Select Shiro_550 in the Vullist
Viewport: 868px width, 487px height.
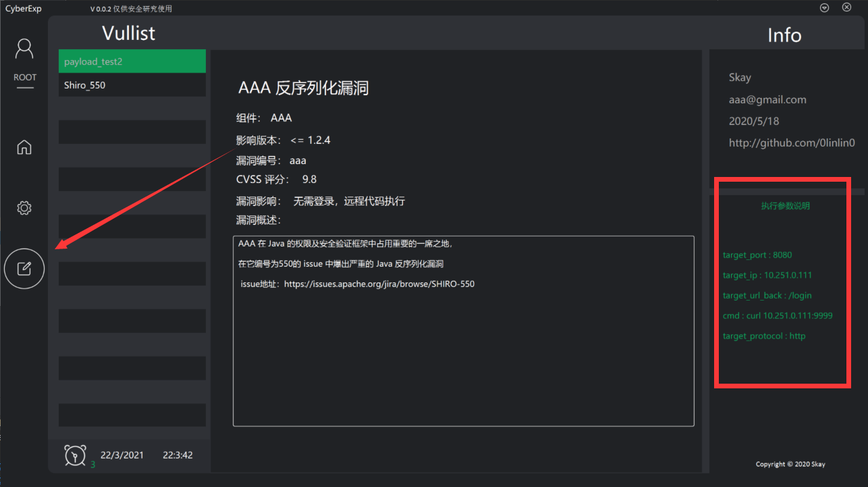coord(132,85)
